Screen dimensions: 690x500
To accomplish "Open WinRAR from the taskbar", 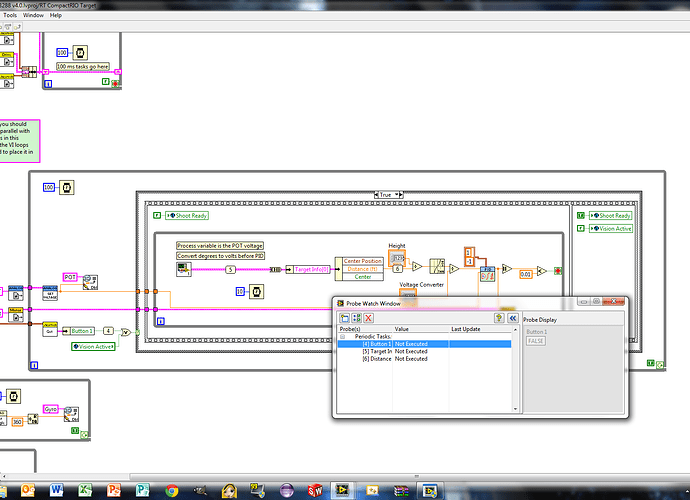I will [401, 490].
